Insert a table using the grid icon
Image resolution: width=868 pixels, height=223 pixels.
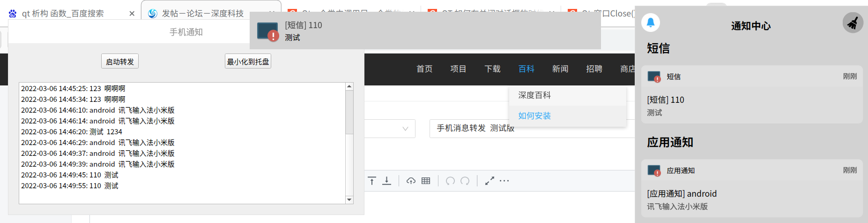(x=426, y=181)
